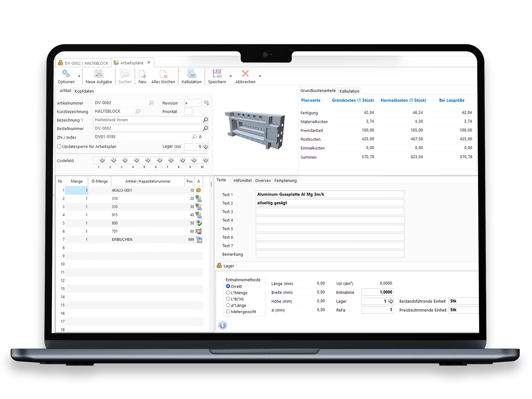Screen dimensions: 532x399
Task: Open the DV-0002 / HALTEBLOCK tab
Action: coord(83,63)
